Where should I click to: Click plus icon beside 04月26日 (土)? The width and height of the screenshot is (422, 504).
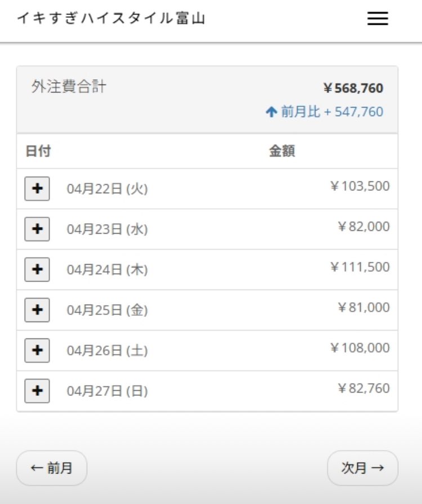point(37,351)
